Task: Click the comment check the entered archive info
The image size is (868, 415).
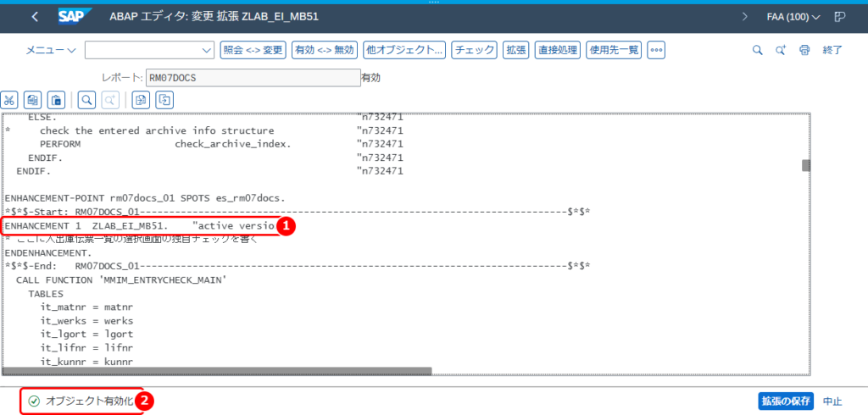Action: click(x=157, y=130)
